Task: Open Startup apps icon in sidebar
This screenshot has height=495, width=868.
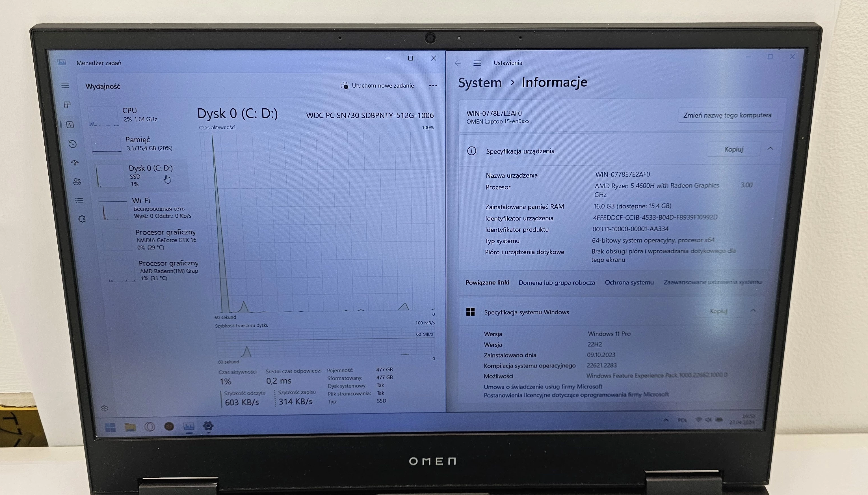Action: point(75,163)
